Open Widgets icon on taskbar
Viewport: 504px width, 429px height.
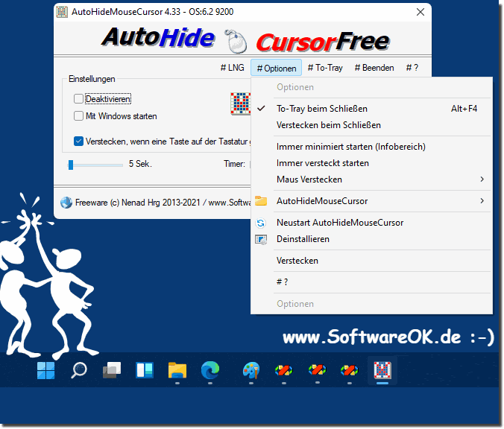point(145,370)
